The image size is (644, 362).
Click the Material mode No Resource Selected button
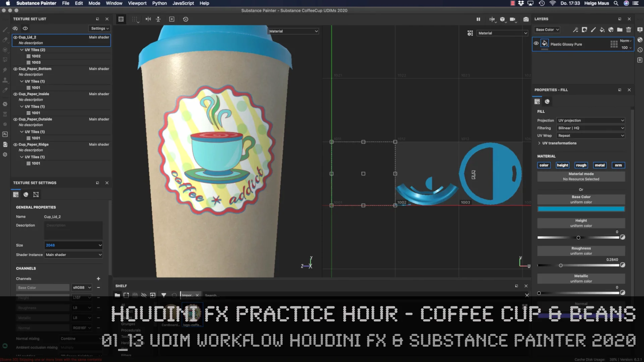click(581, 176)
